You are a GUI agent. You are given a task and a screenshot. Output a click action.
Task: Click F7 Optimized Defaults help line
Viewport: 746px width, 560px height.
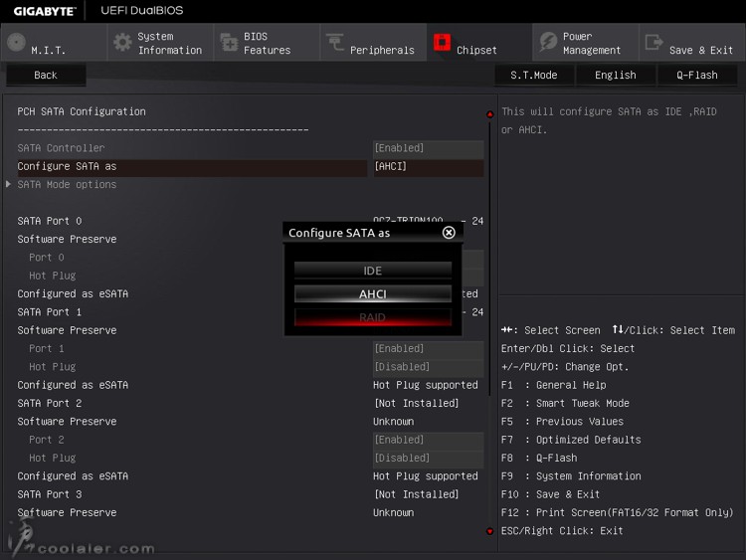571,440
